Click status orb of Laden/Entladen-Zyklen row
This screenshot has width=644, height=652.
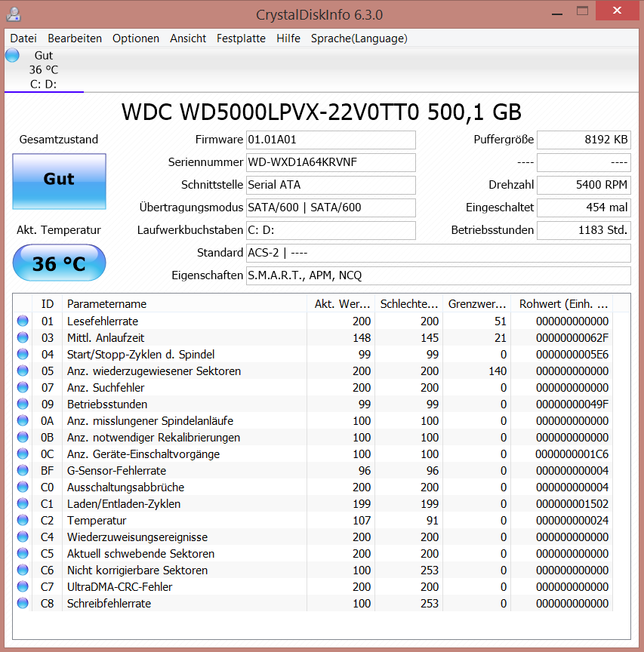pos(23,504)
